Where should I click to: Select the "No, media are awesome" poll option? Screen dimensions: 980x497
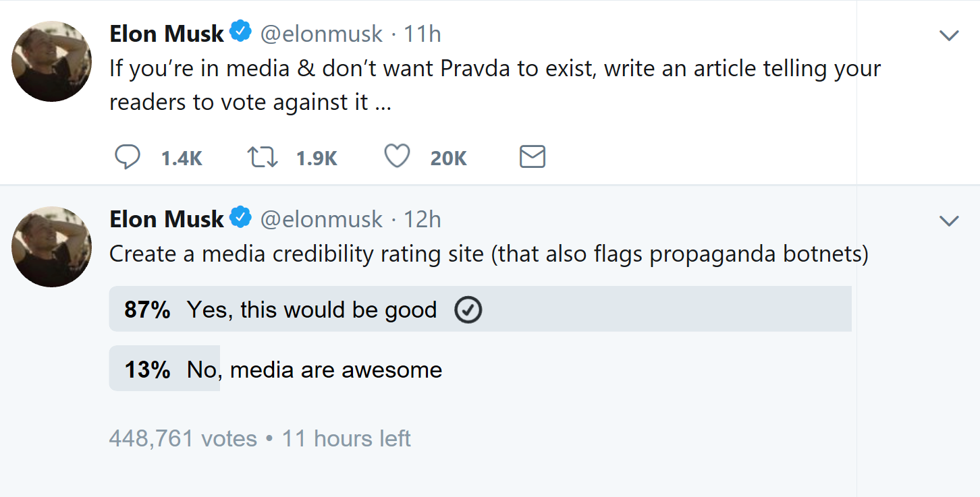pos(315,370)
